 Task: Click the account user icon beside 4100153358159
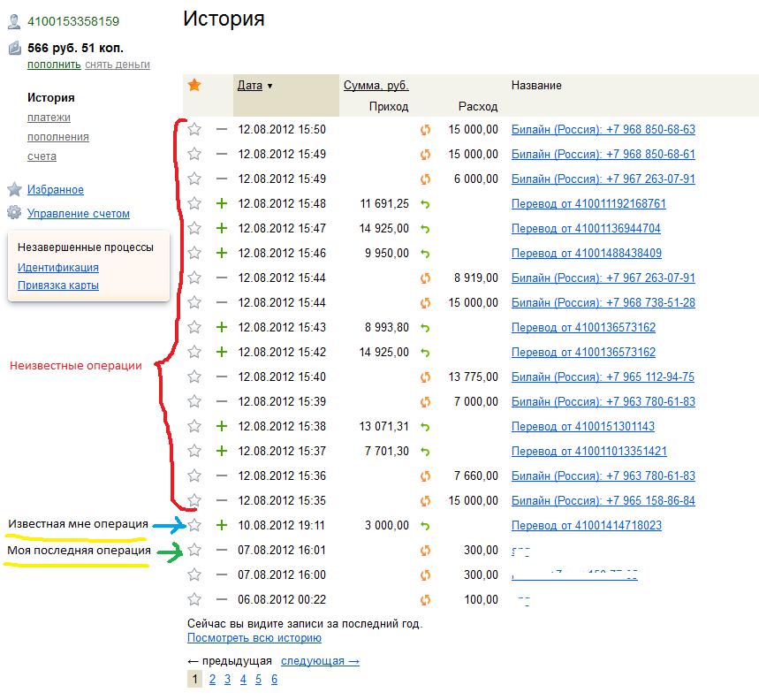(x=14, y=21)
